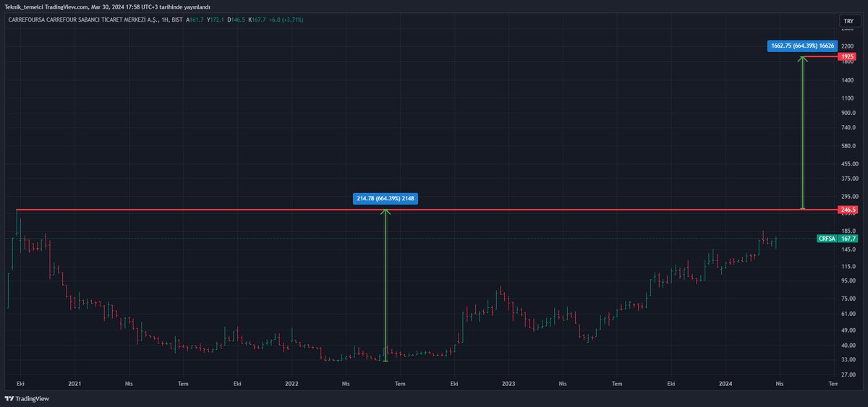Click the 740.0 level on the price axis
This screenshot has width=868, height=407.
[x=848, y=127]
